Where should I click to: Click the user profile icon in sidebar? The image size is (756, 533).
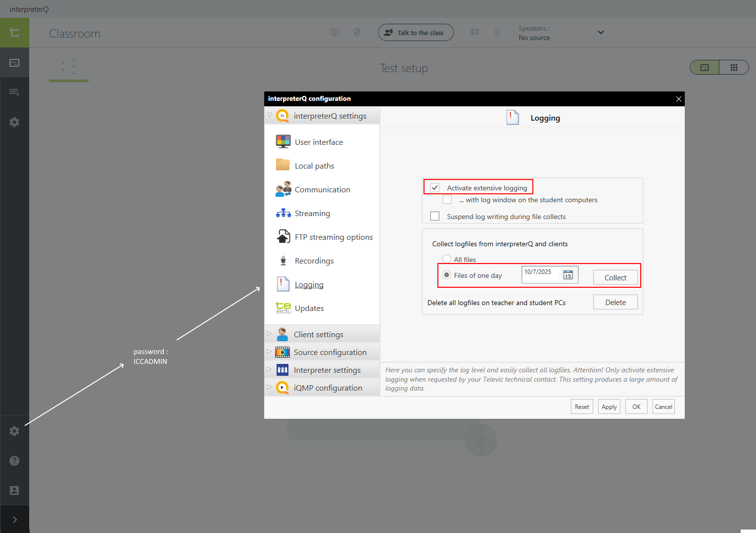point(14,490)
